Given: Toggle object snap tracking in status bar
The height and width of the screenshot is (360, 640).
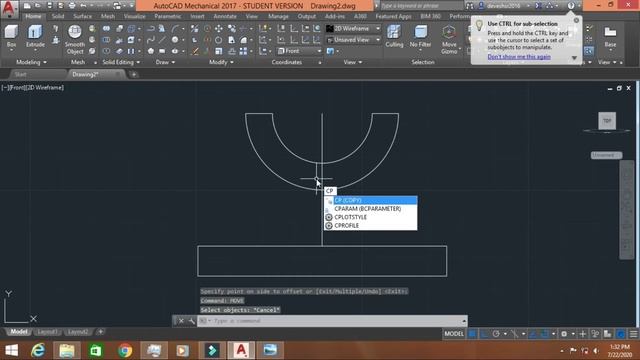Looking at the screenshot, I should (533, 334).
